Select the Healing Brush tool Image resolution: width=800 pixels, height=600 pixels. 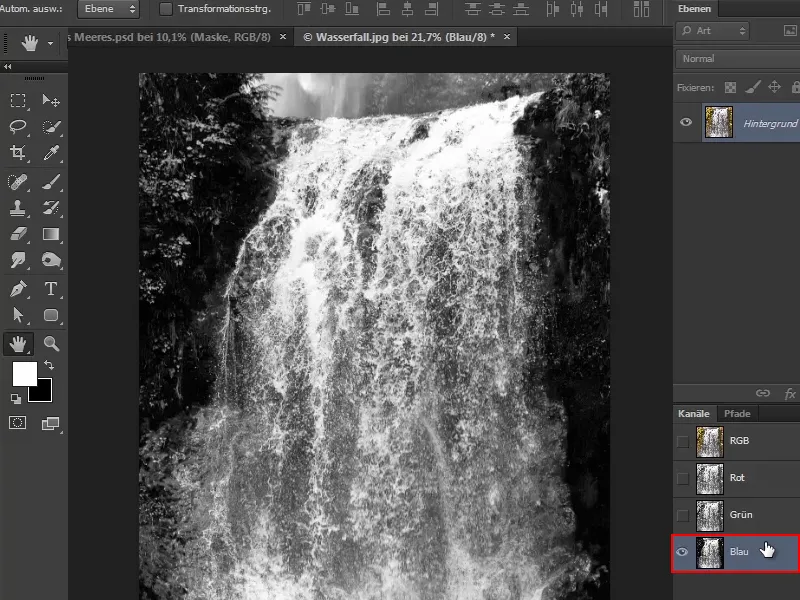pyautogui.click(x=18, y=182)
